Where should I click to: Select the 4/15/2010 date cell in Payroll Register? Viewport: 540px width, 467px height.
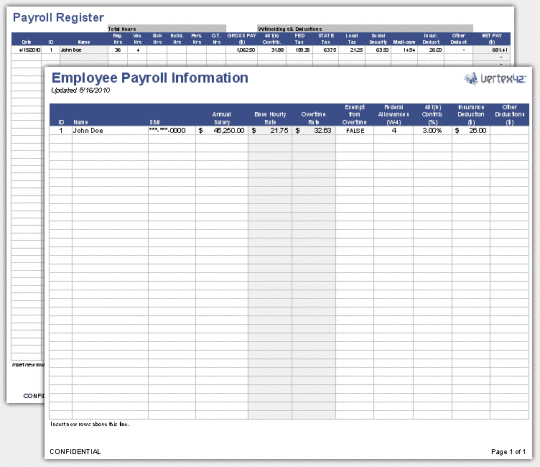[27, 50]
